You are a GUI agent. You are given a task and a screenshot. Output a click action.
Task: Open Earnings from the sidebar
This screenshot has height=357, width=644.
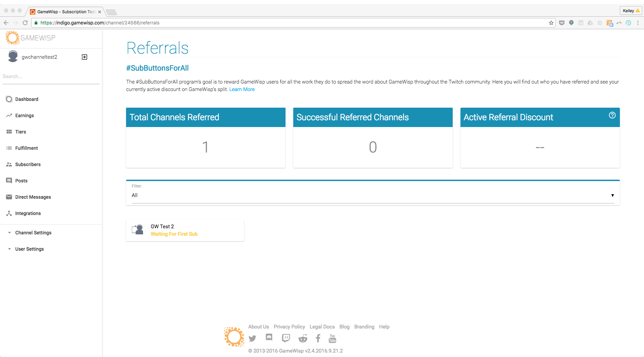(x=24, y=115)
